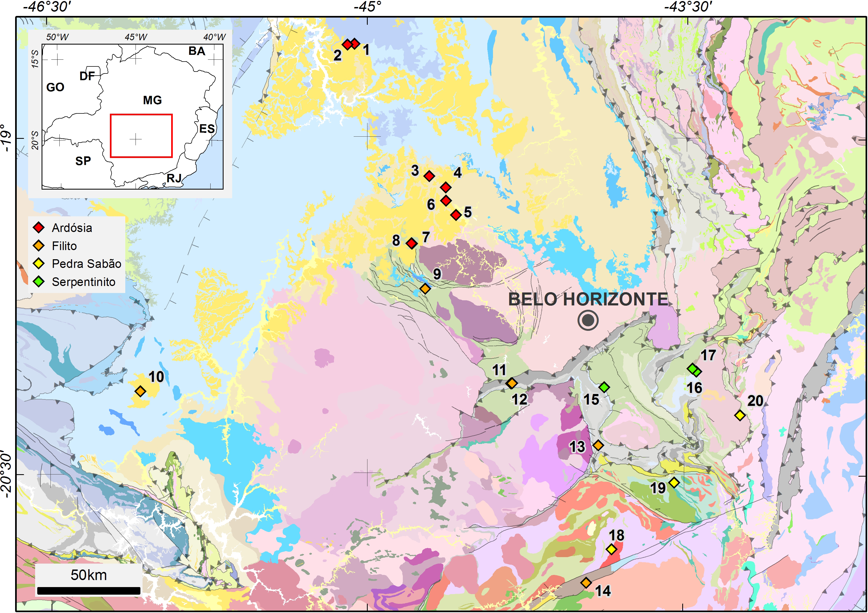Screen dimensions: 868x613
Task: Select the yellow diamond marker labeled 19
Action: click(x=674, y=483)
